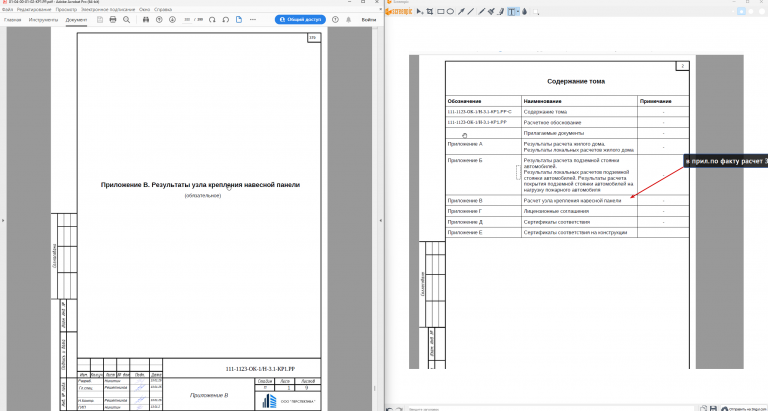
Task: Open the search magnifier in Acrobat
Action: tap(126, 20)
